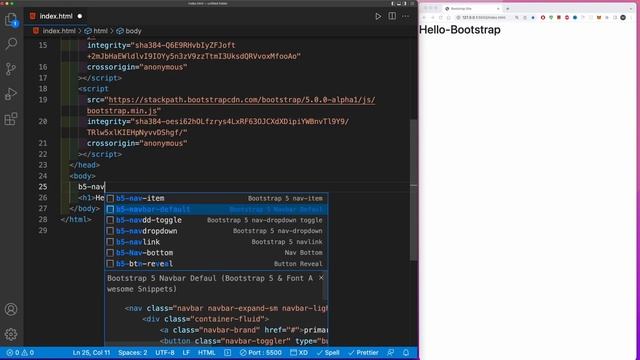This screenshot has width=640, height=360.
Task: Click Hello-Bootstrap heading in browser
Action: 460,30
